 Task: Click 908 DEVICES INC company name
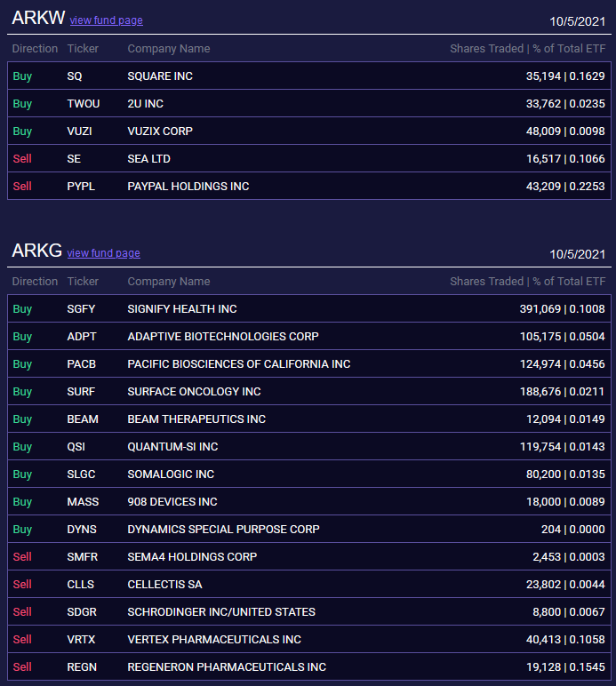point(172,502)
